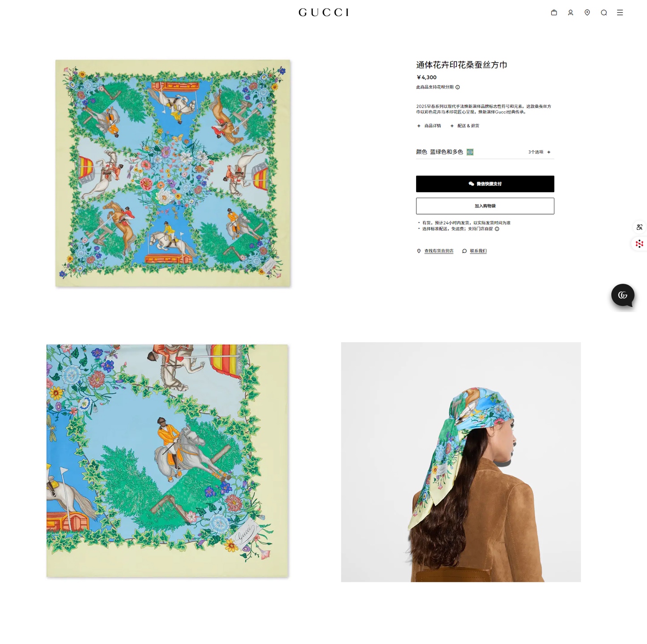Expand the 3个选项 color options

coord(540,152)
